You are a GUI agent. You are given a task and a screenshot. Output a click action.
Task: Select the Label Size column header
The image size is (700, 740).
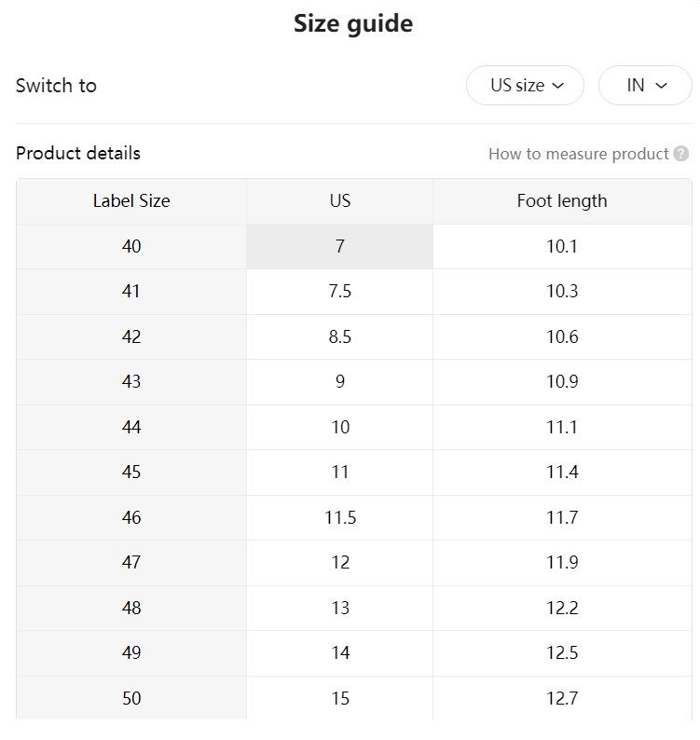click(131, 201)
